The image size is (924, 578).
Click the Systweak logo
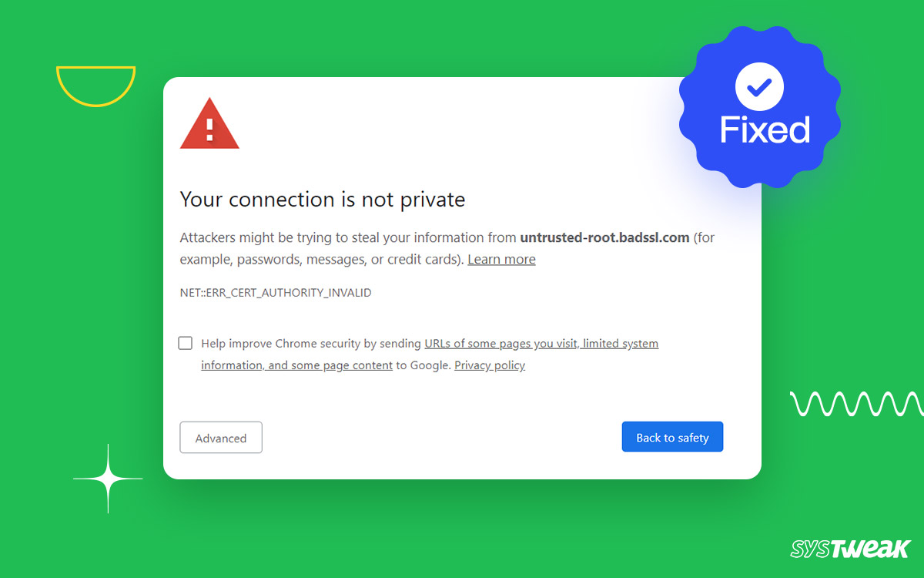pos(851,549)
